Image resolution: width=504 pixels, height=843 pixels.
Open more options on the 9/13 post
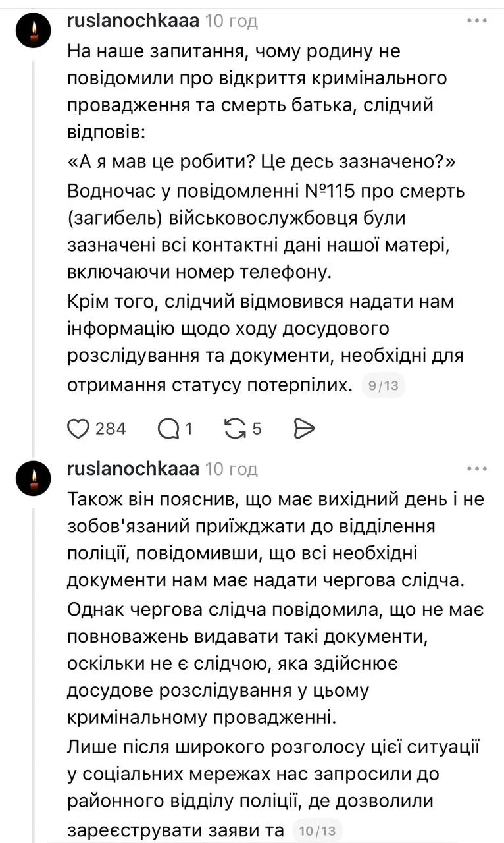coord(477,21)
